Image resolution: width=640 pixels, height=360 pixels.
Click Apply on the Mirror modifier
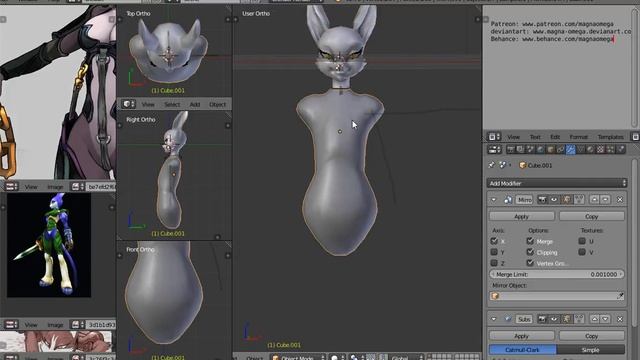coord(522,216)
